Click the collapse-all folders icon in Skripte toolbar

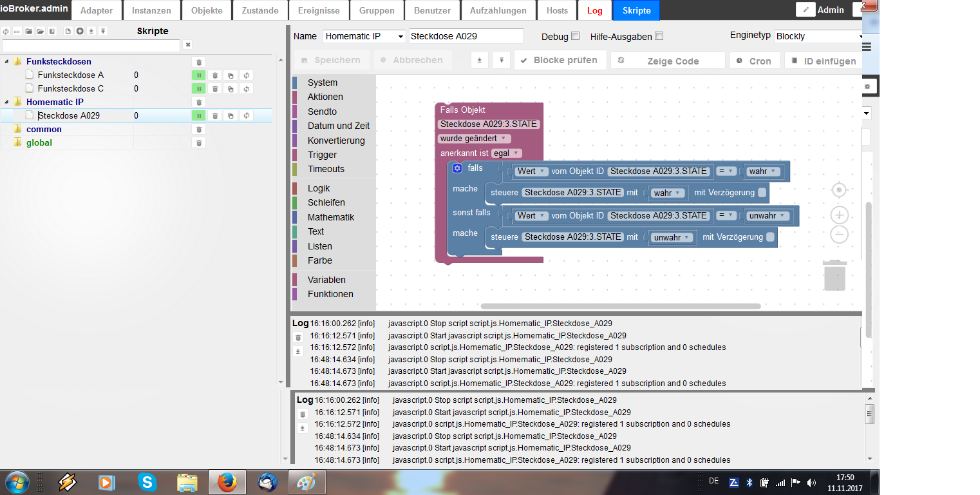click(x=29, y=31)
